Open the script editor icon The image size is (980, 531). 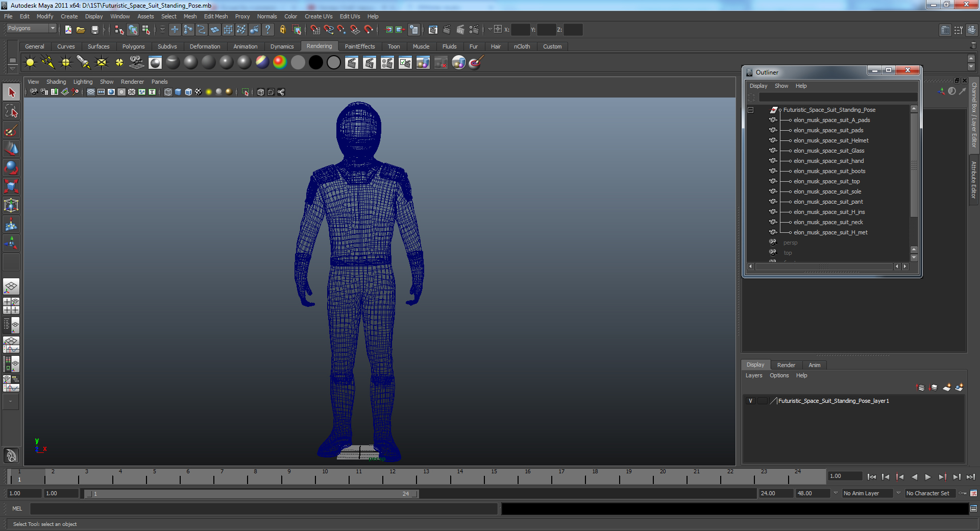pos(973,509)
